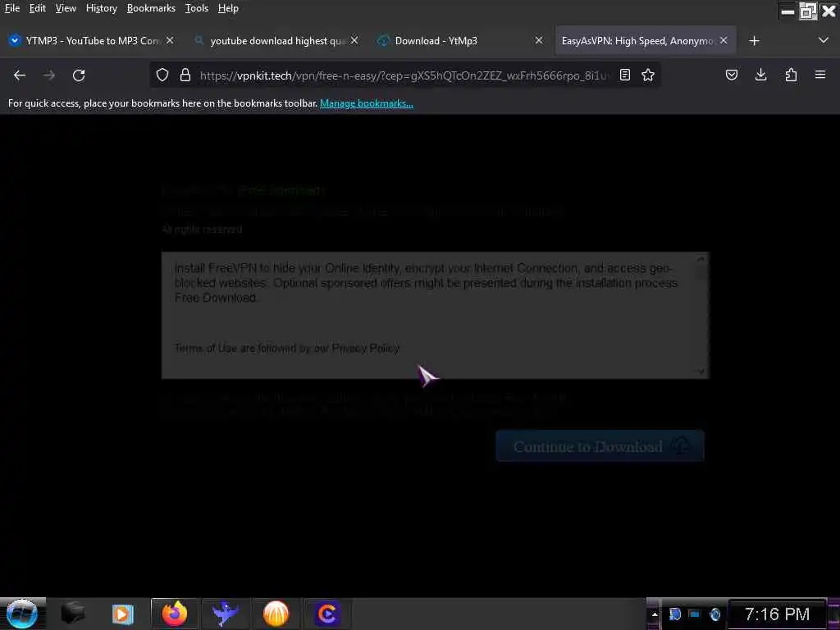The height and width of the screenshot is (630, 840).
Task: Close the youtube download highest quality tab
Action: click(354, 40)
